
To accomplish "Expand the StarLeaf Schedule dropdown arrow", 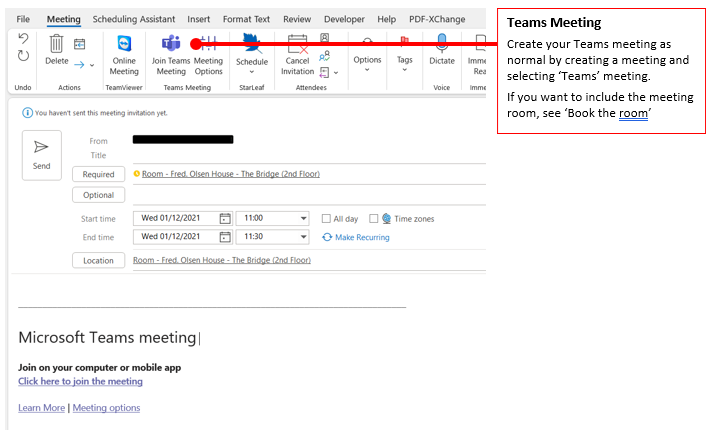I will pos(251,72).
